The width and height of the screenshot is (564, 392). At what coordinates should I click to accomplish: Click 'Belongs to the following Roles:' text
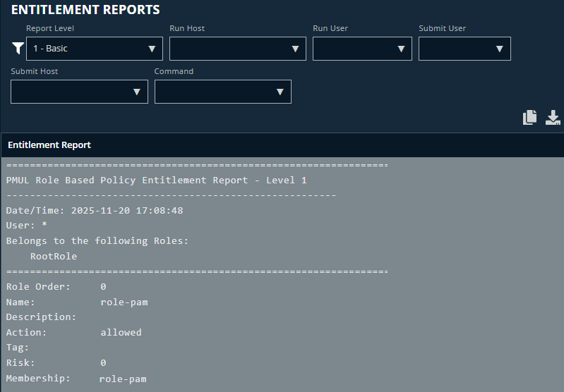pos(97,240)
